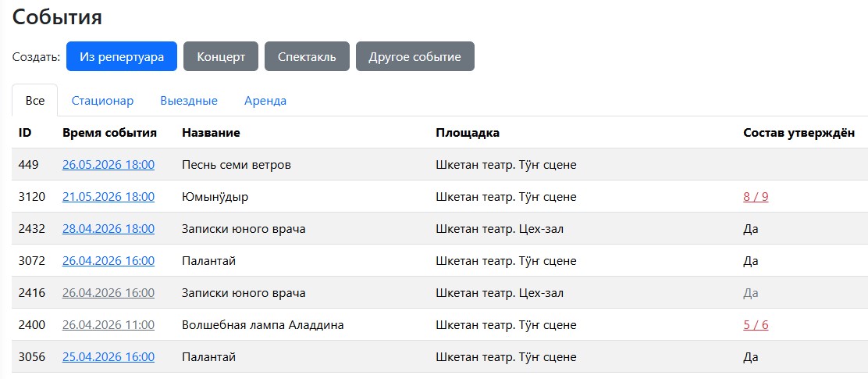Open date link for event ID 3072
868x379 pixels.
click(x=108, y=261)
